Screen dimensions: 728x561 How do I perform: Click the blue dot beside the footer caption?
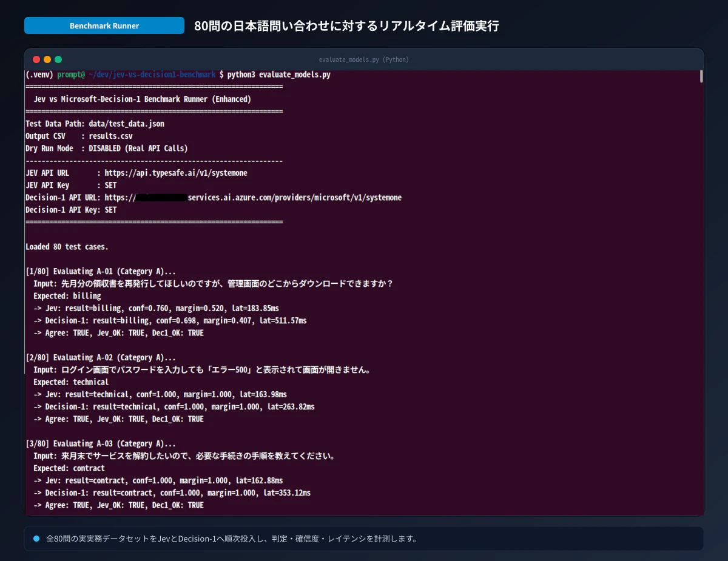tap(36, 539)
